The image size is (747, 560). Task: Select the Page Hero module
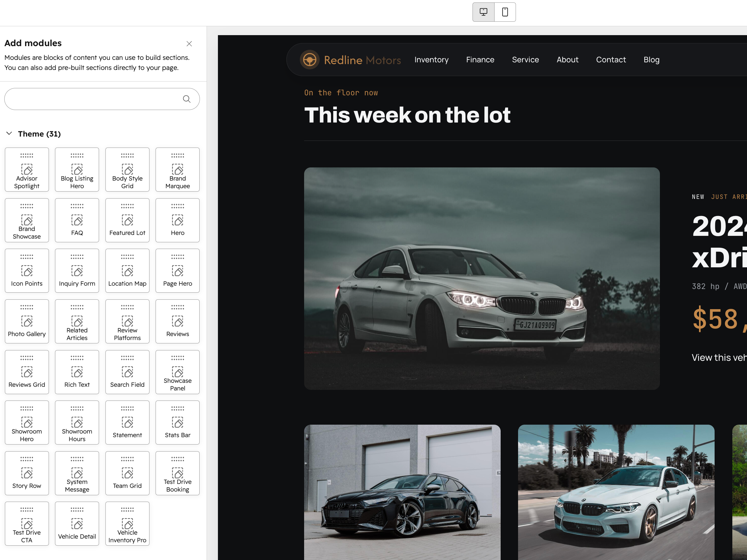[178, 271]
